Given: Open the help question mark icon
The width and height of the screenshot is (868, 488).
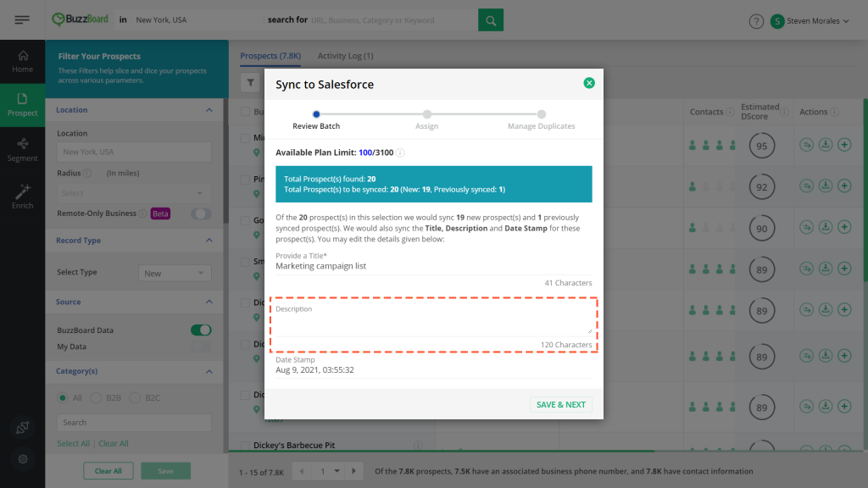Looking at the screenshot, I should click(x=756, y=21).
